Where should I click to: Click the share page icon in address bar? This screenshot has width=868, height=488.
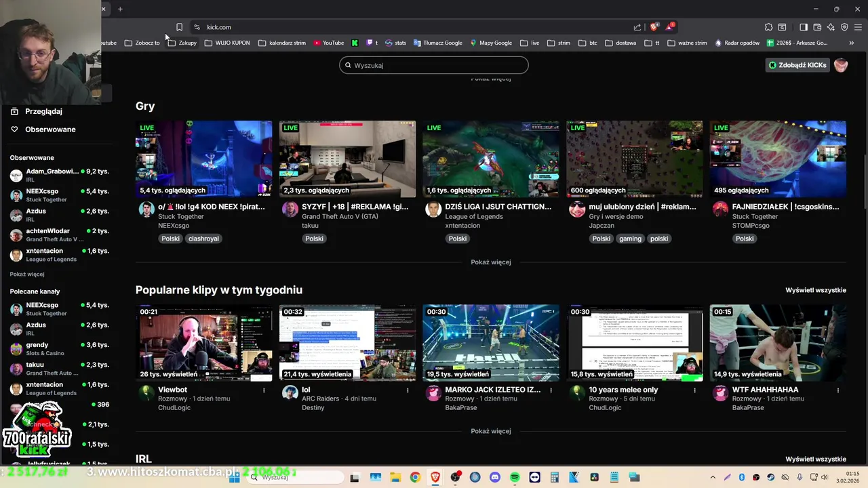[x=637, y=27]
